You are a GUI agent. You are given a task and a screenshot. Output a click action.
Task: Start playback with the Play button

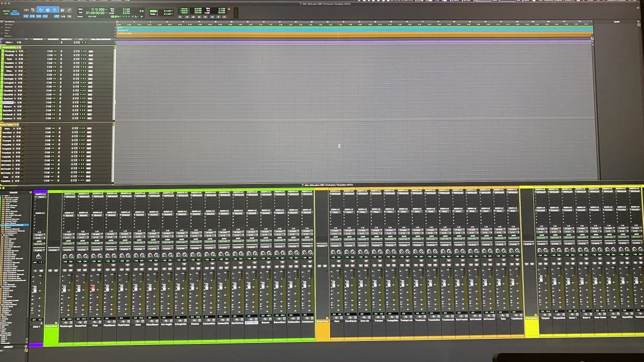(218, 17)
